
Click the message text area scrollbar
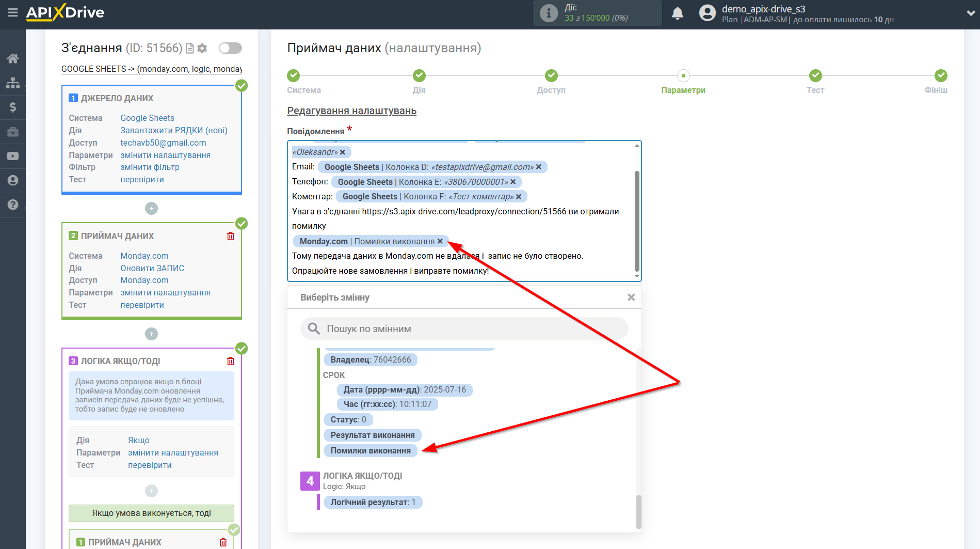pyautogui.click(x=637, y=221)
